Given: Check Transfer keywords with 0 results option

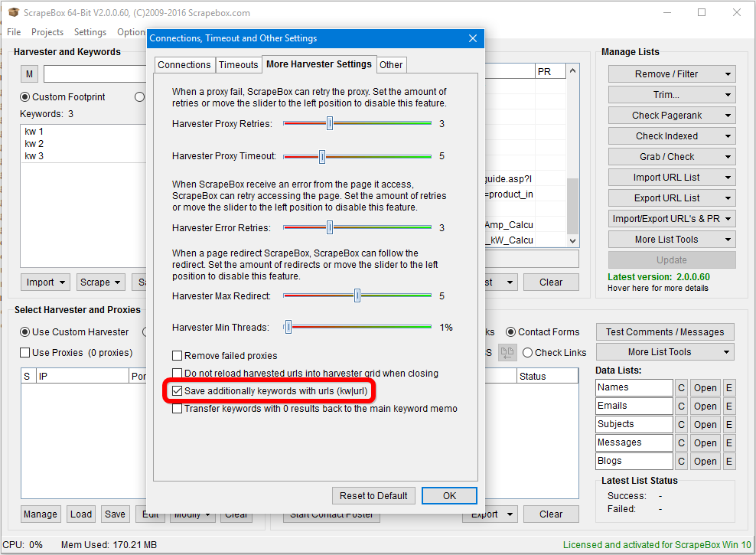Looking at the screenshot, I should tap(178, 409).
